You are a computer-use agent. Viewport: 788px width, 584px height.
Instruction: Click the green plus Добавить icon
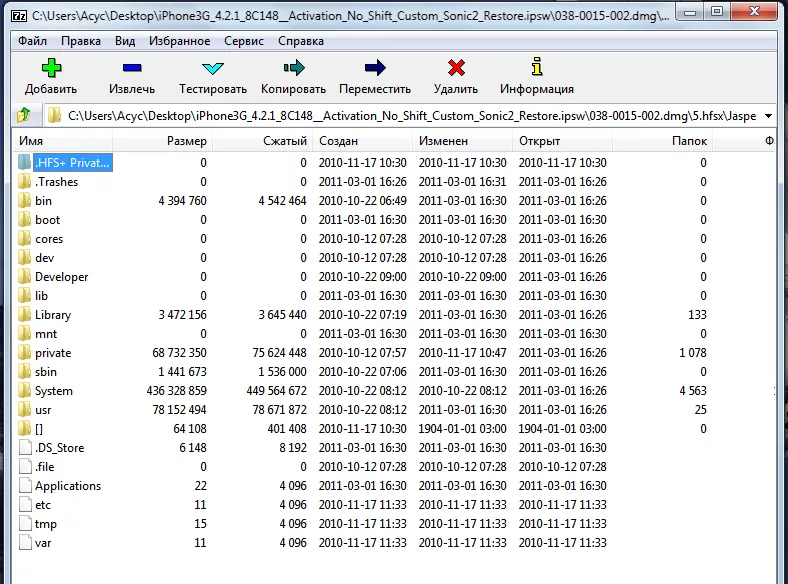point(51,69)
